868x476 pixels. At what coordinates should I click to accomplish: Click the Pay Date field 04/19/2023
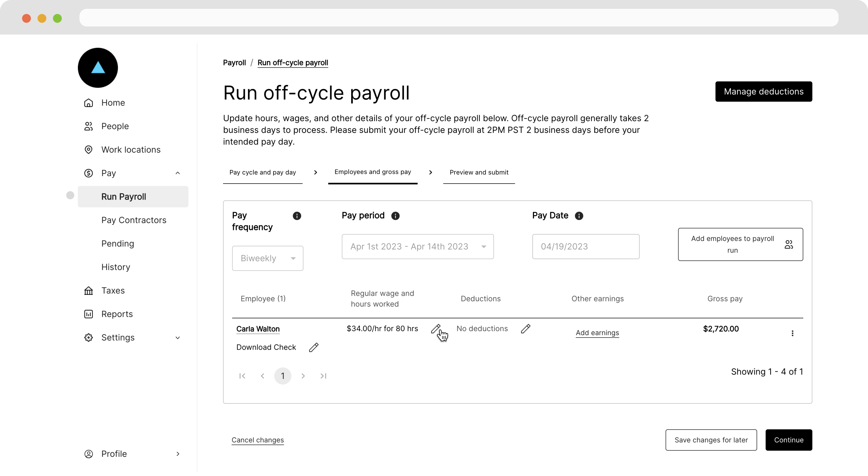tap(586, 247)
